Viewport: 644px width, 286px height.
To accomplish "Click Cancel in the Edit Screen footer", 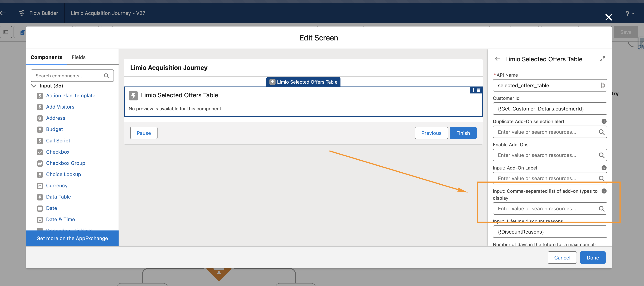I will 562,258.
